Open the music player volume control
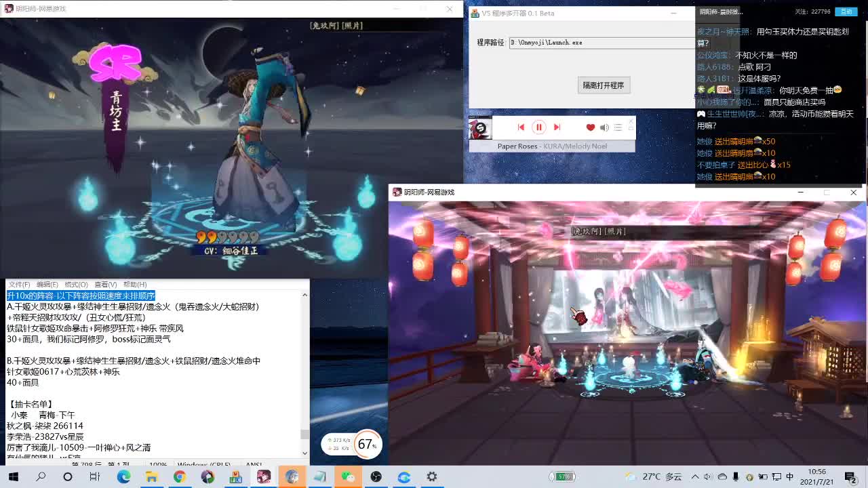Image resolution: width=868 pixels, height=488 pixels. 604,127
